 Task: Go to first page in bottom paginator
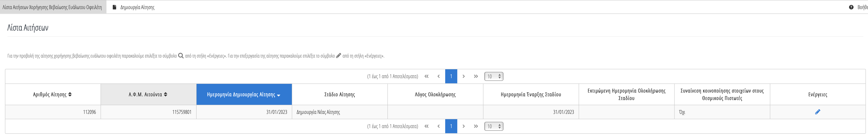426,126
